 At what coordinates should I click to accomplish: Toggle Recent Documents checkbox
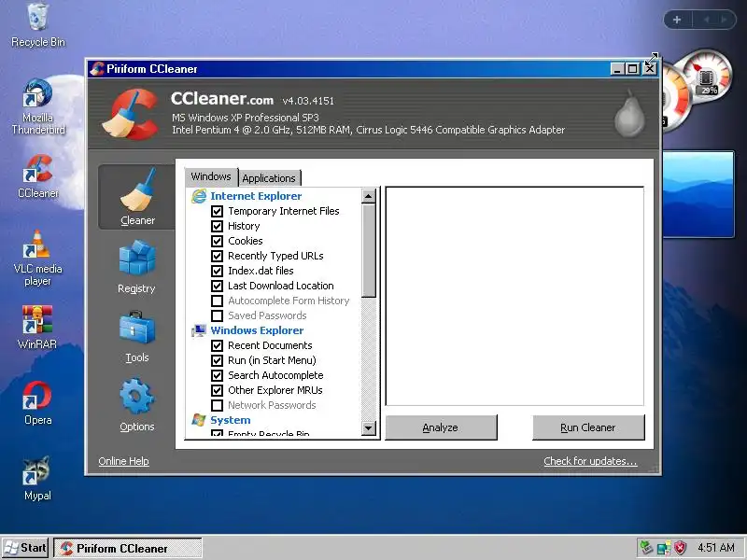pos(217,345)
